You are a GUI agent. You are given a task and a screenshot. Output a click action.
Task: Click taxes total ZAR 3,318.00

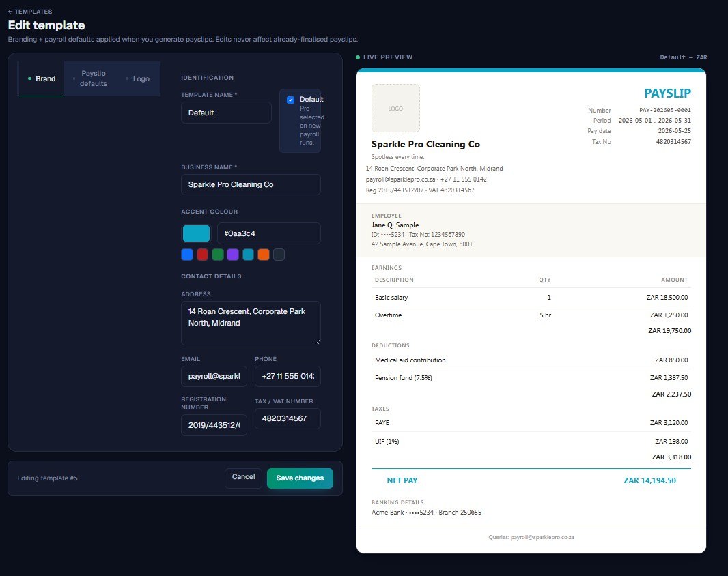671,457
